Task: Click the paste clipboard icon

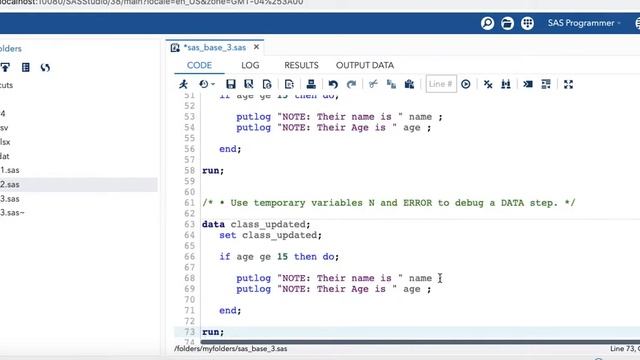Action: [x=409, y=84]
